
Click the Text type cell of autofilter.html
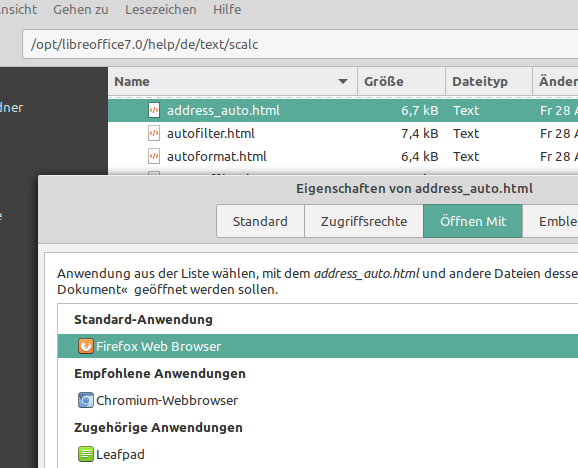466,133
